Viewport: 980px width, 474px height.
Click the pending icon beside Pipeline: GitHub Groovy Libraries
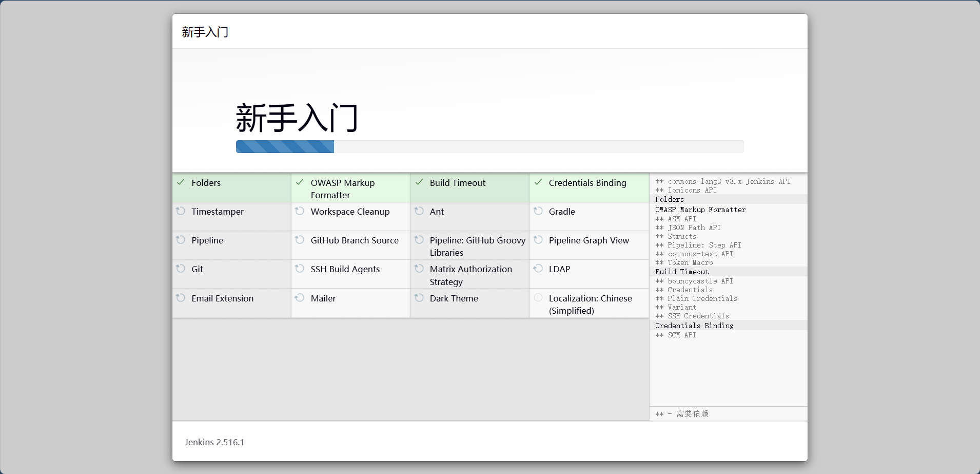point(419,240)
